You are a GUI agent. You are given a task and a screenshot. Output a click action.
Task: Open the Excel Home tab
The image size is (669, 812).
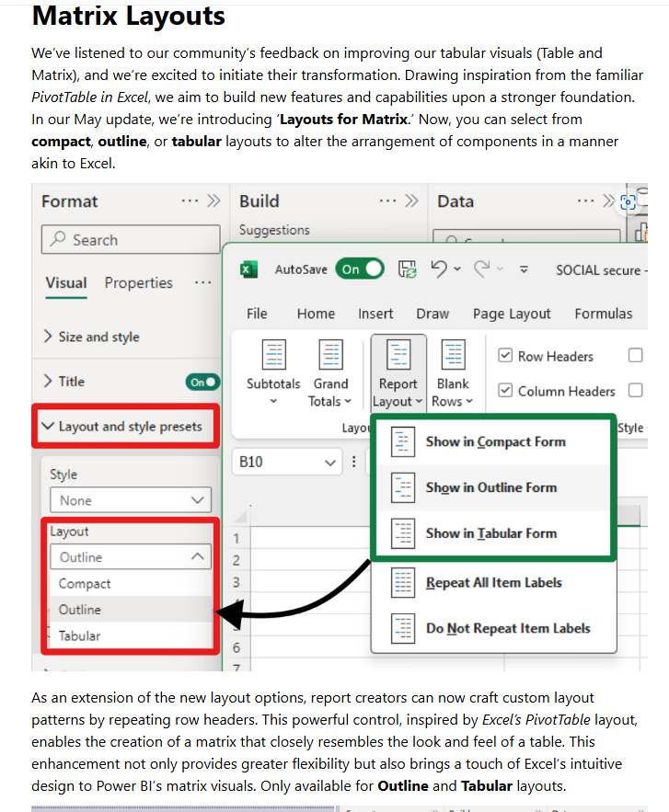click(x=317, y=314)
